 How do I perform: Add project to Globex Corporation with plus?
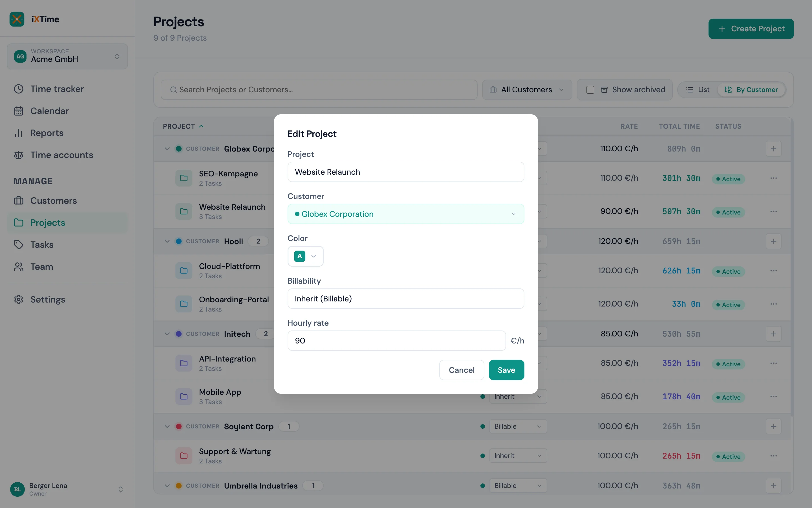[x=773, y=148]
